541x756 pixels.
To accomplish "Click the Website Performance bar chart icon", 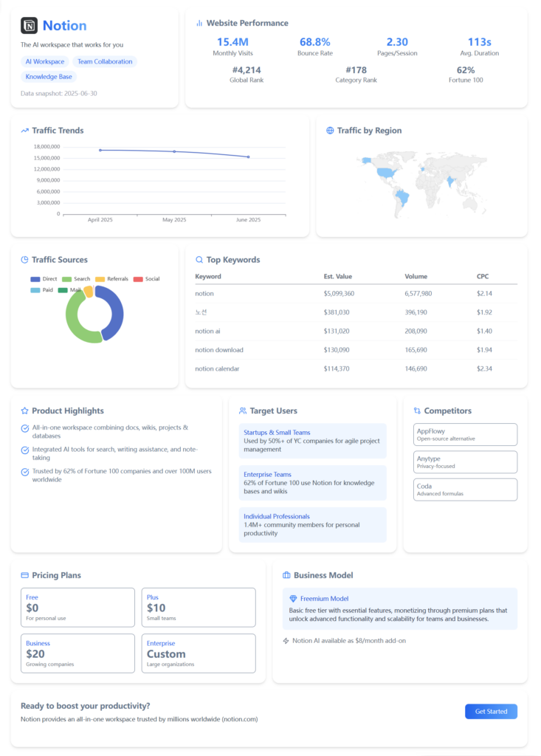I will (199, 24).
